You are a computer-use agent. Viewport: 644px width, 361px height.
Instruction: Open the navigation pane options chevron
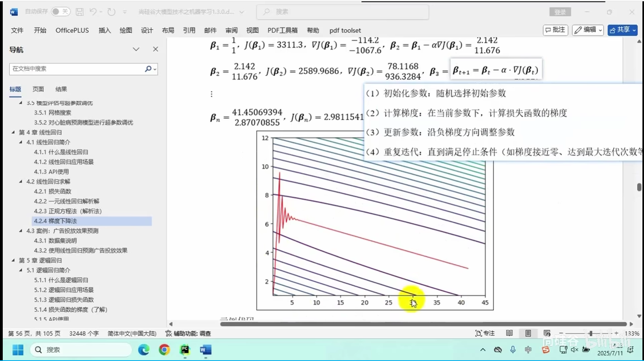[136, 50]
